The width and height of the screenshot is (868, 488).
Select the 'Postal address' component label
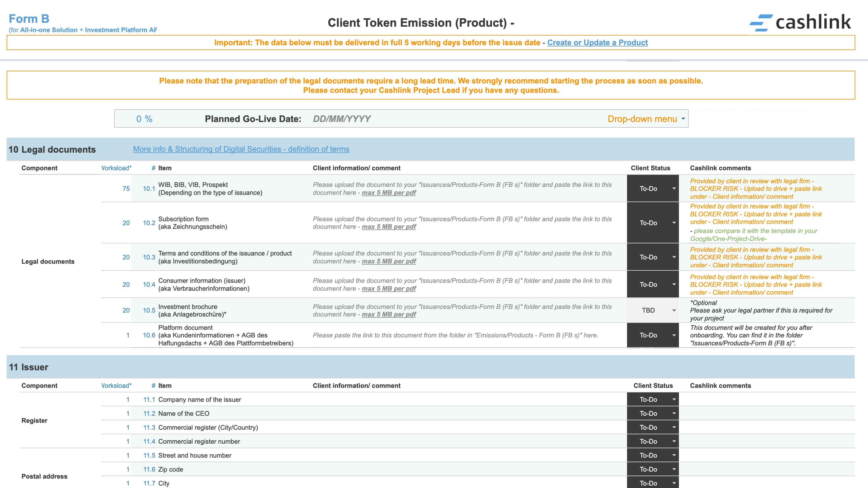44,476
